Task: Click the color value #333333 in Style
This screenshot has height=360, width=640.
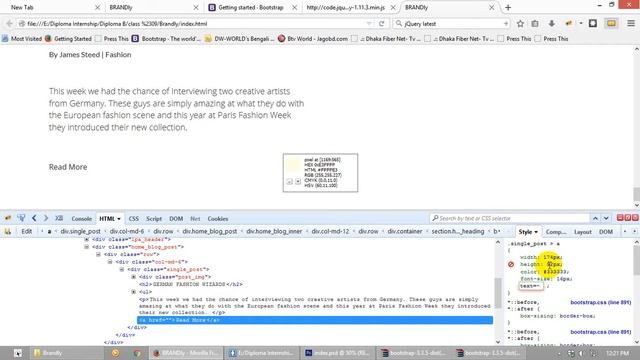Action: pyautogui.click(x=556, y=272)
